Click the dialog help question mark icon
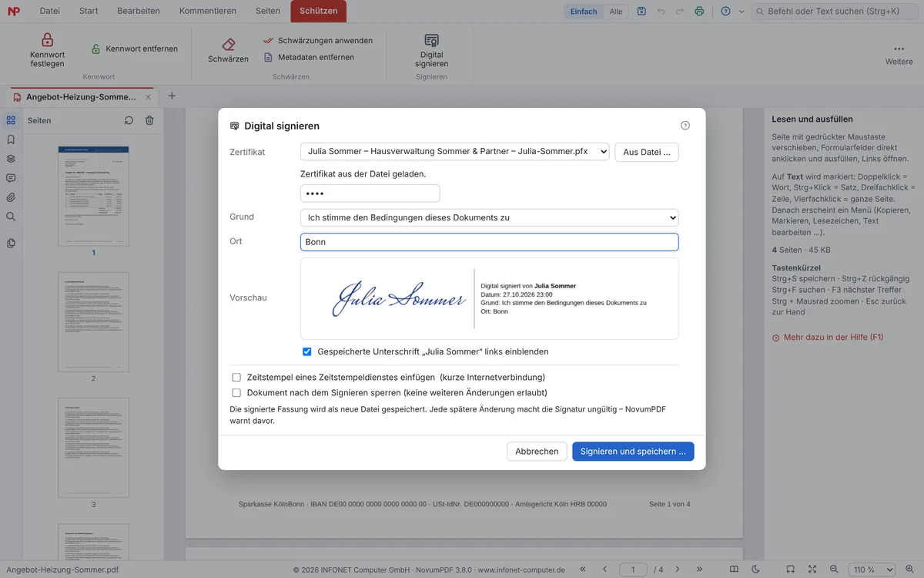The image size is (924, 578). point(685,126)
